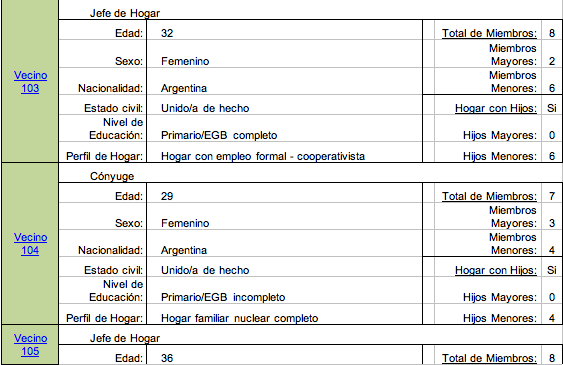Click Total de Miembros label for Vecino 103
This screenshot has height=365, width=563.
coord(489,33)
